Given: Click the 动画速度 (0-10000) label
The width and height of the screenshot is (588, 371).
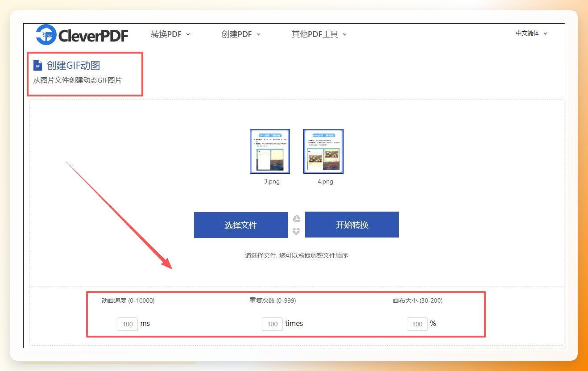Looking at the screenshot, I should point(128,300).
